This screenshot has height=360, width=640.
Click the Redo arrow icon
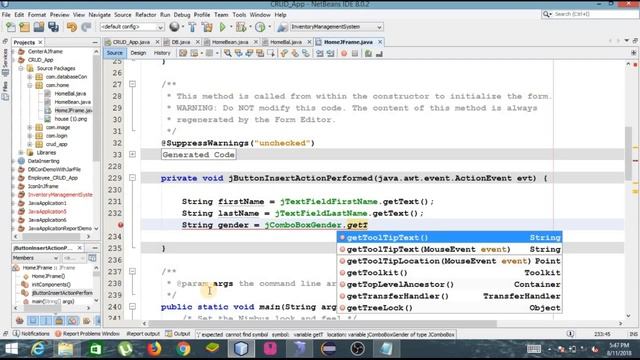click(x=86, y=27)
